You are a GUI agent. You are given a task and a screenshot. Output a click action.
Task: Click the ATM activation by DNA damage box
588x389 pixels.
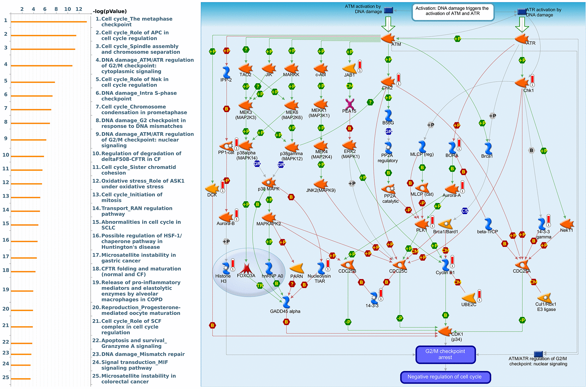tap(388, 10)
